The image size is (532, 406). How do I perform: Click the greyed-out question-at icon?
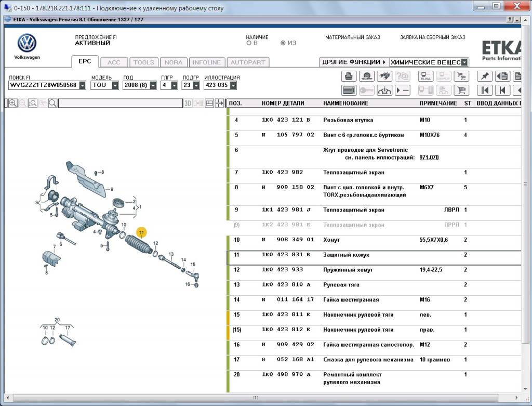click(402, 76)
